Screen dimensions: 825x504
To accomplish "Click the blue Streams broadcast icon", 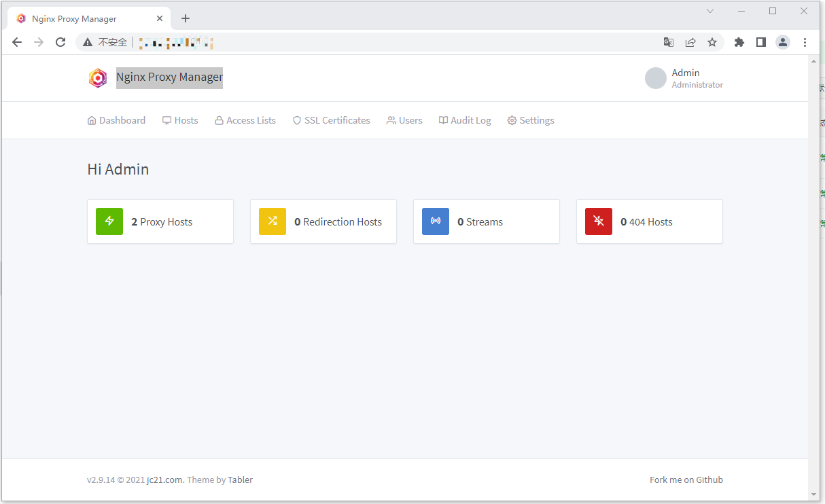I will click(436, 221).
